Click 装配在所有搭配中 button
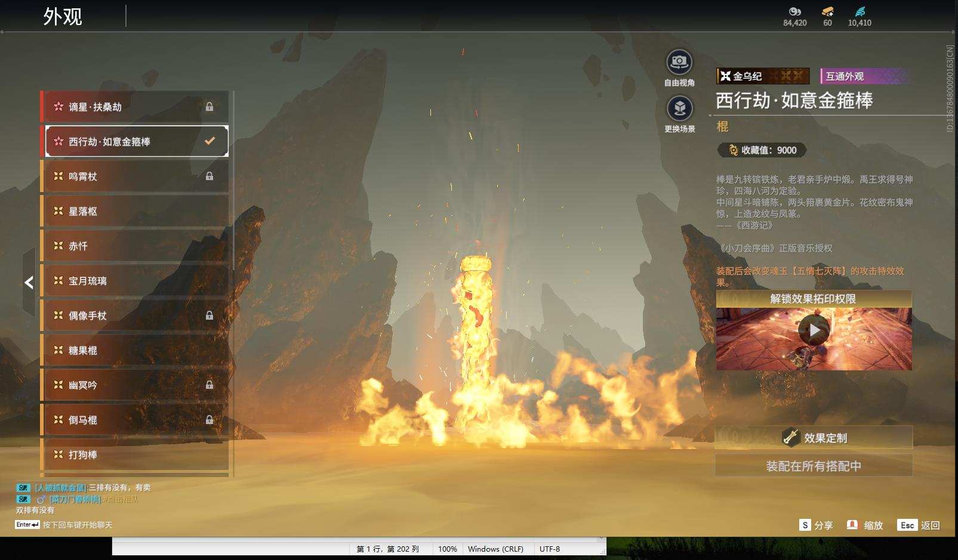Viewport: 958px width, 560px height. coord(814,466)
